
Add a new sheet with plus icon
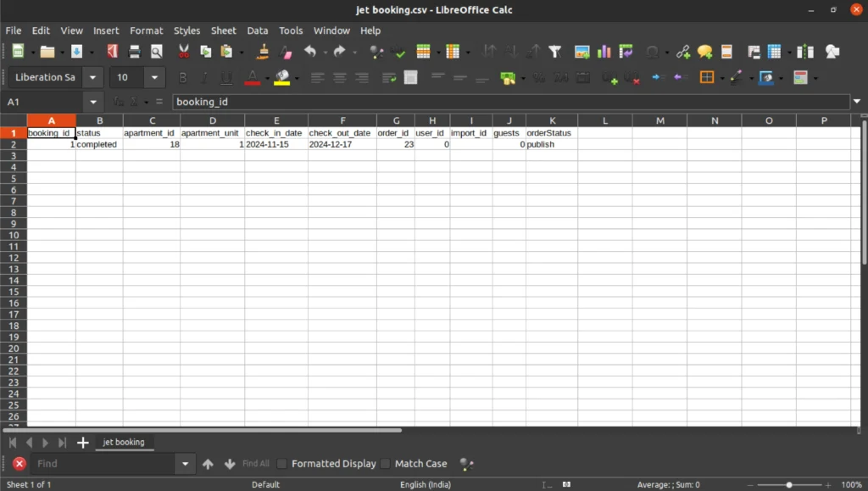(83, 443)
